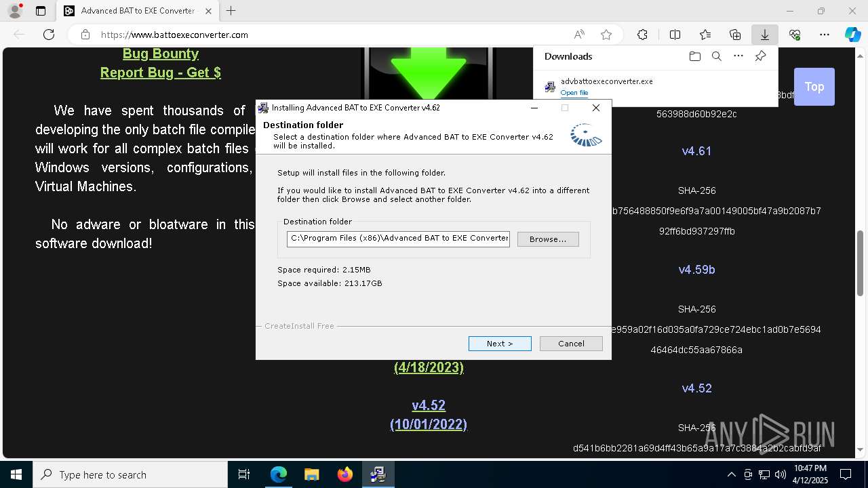868x488 pixels.
Task: Open Browser essentials heart icon
Action: [795, 35]
